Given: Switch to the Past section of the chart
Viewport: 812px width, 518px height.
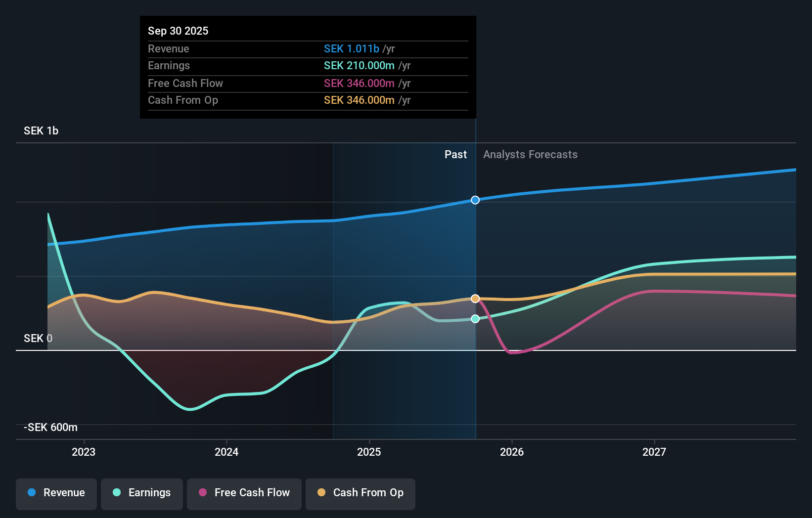Looking at the screenshot, I should (x=455, y=154).
